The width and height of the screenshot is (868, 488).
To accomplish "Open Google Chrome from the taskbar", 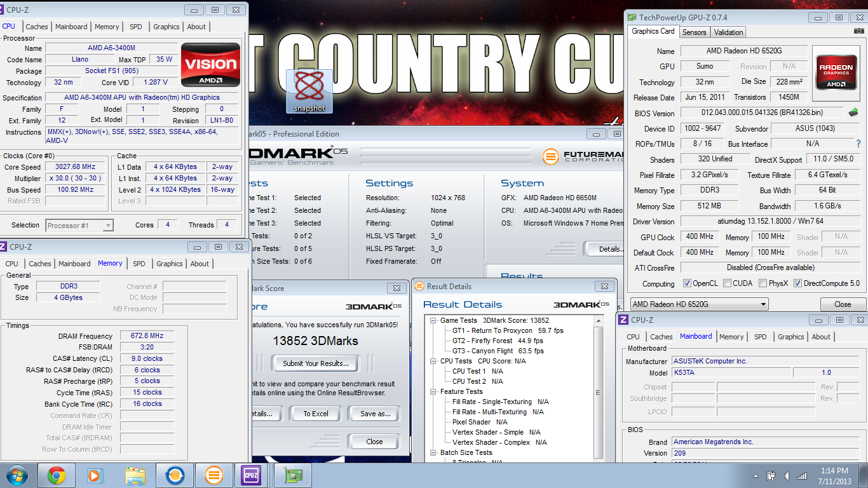I will [x=57, y=475].
